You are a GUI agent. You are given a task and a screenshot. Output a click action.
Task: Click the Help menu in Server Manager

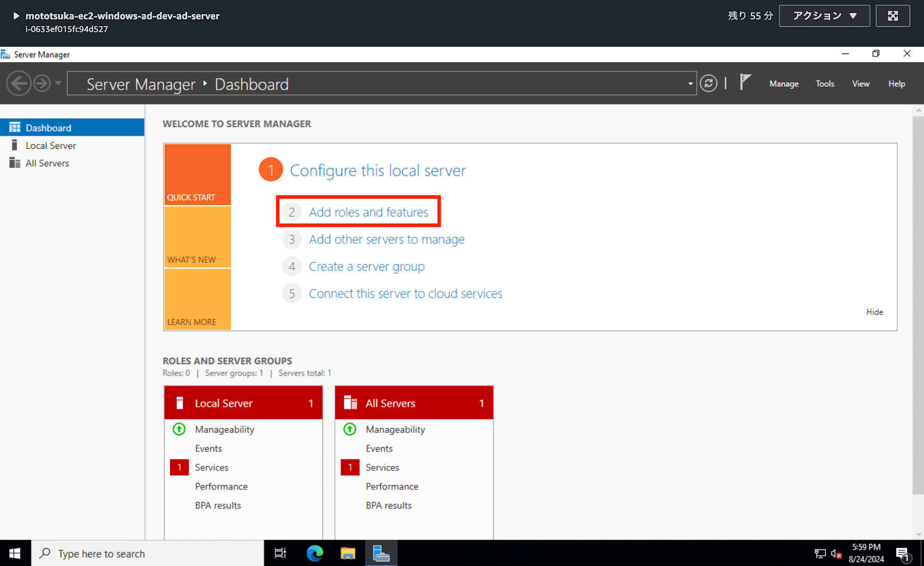click(896, 84)
